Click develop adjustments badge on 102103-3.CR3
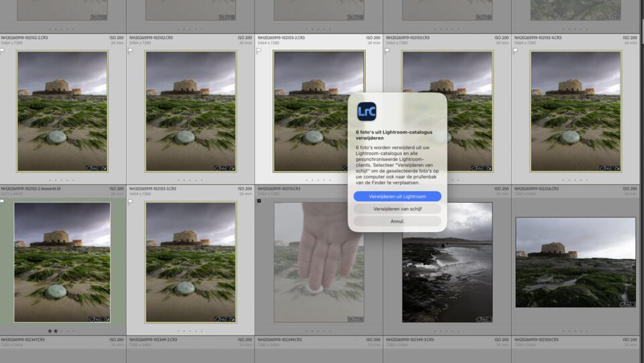This screenshot has width=644, height=363. tap(233, 319)
